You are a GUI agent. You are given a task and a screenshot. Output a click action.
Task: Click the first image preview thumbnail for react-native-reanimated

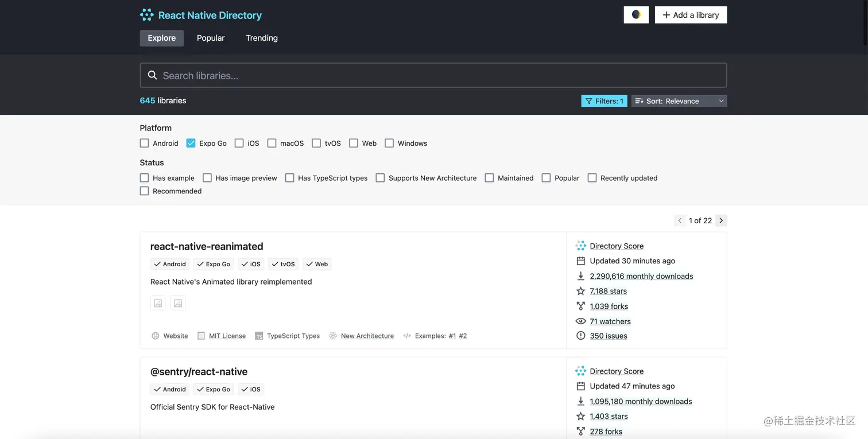point(158,304)
